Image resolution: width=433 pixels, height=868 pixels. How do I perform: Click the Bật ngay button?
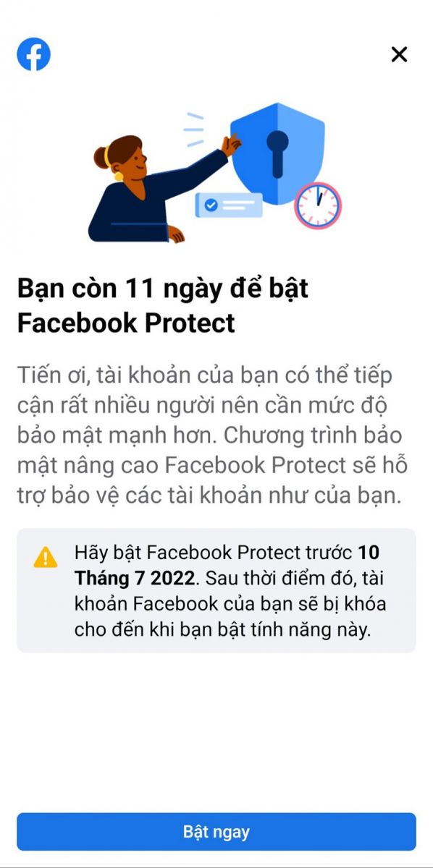216,832
